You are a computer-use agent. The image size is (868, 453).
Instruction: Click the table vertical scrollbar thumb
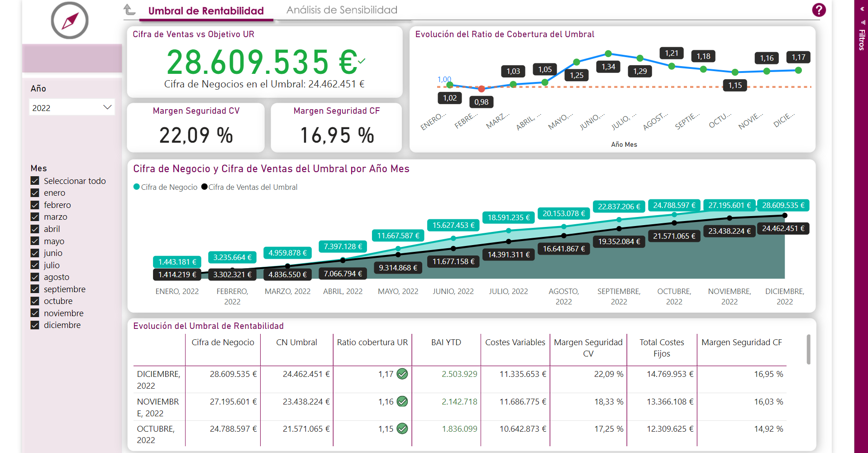click(808, 349)
